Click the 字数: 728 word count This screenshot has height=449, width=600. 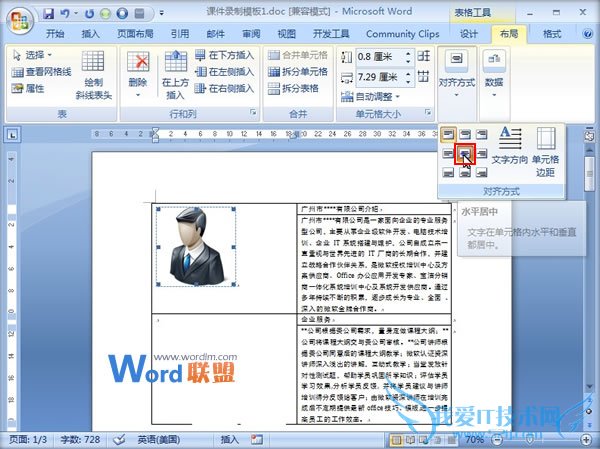80,439
